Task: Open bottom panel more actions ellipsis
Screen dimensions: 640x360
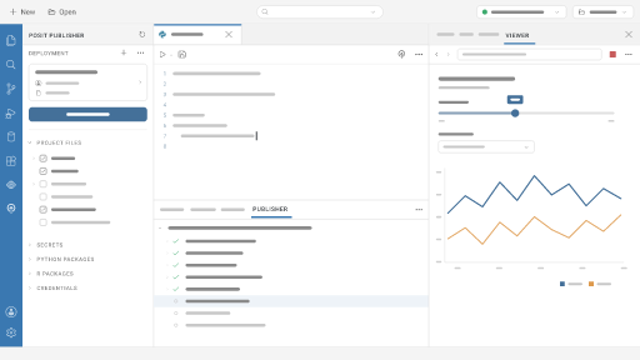Action: 419,209
